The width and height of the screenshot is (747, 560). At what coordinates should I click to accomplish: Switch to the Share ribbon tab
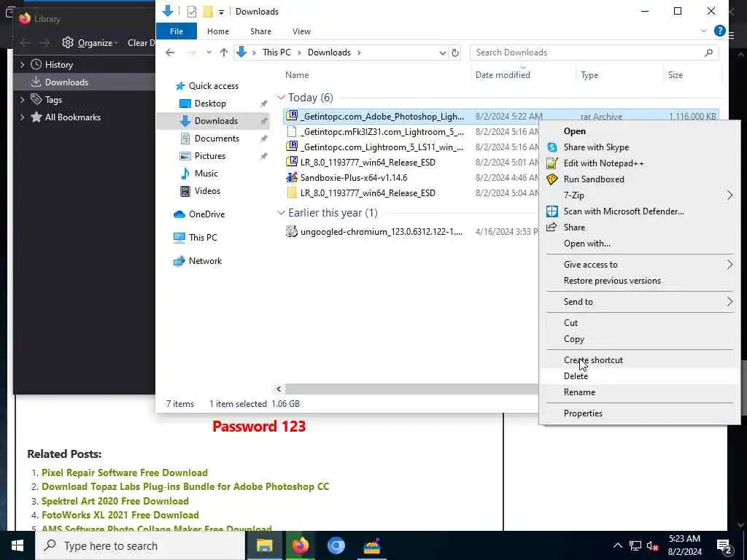pos(260,31)
